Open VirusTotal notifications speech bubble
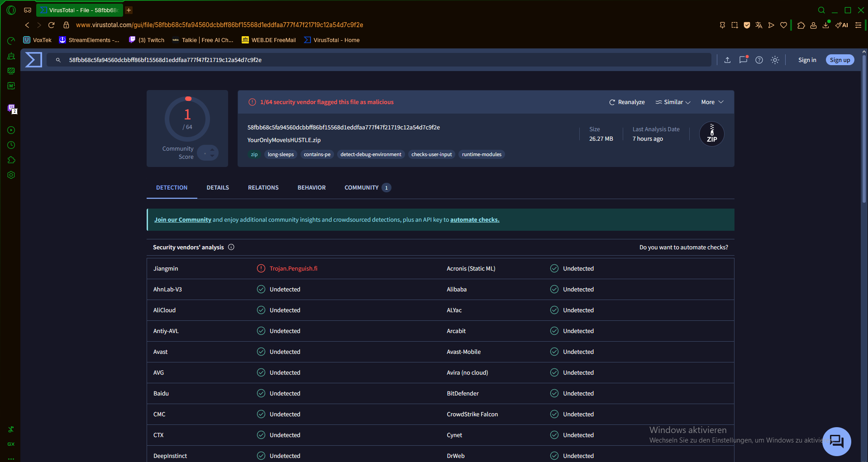The image size is (868, 462). tap(743, 60)
